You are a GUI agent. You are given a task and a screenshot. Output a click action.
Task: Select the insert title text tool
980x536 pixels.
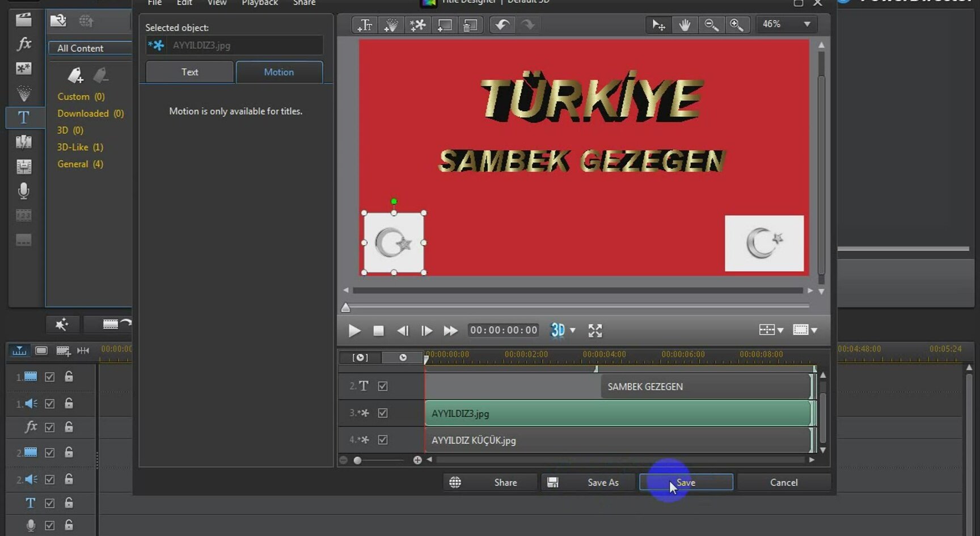365,25
